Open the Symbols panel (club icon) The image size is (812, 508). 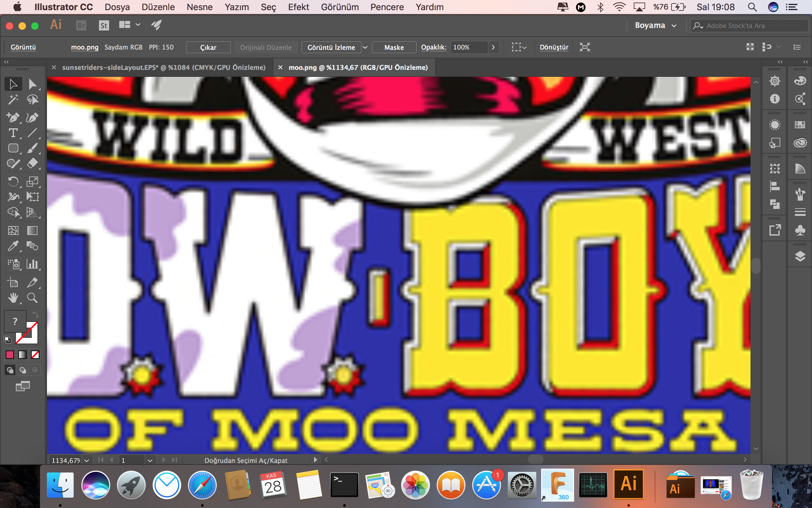pyautogui.click(x=800, y=230)
